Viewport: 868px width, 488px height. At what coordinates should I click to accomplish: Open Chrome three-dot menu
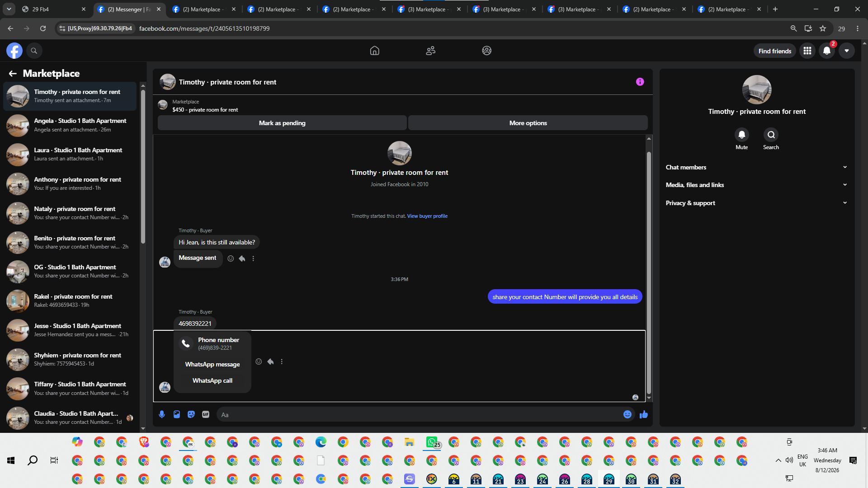(x=858, y=28)
